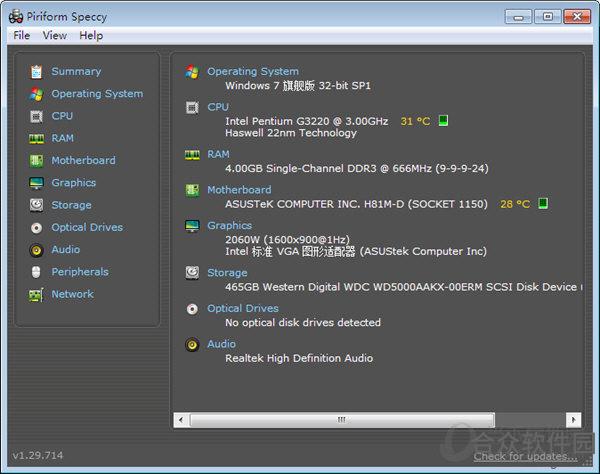Click the Haswell 22nm Technology text
The image size is (600, 474).
click(291, 133)
